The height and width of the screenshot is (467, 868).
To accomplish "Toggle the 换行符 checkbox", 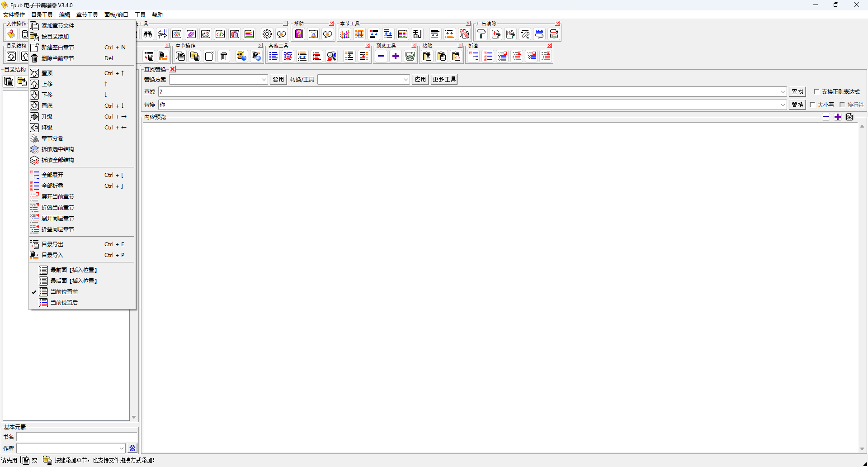I will click(x=842, y=105).
